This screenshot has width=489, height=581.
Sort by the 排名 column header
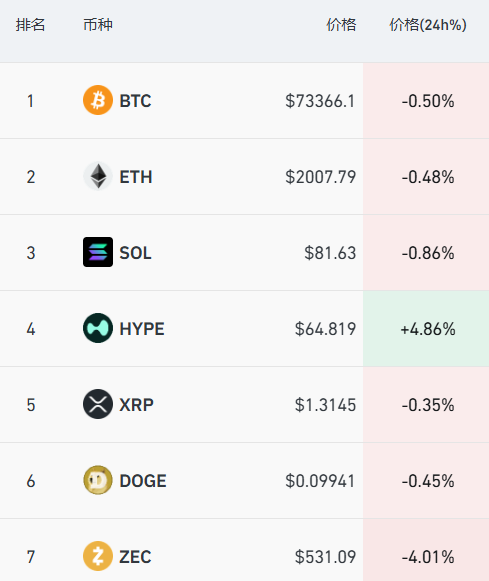click(x=30, y=25)
